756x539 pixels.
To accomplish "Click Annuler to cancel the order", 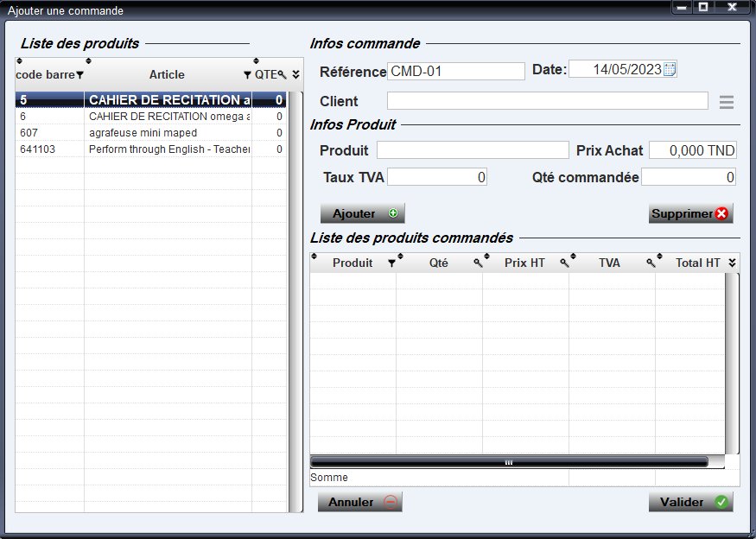I will (359, 502).
